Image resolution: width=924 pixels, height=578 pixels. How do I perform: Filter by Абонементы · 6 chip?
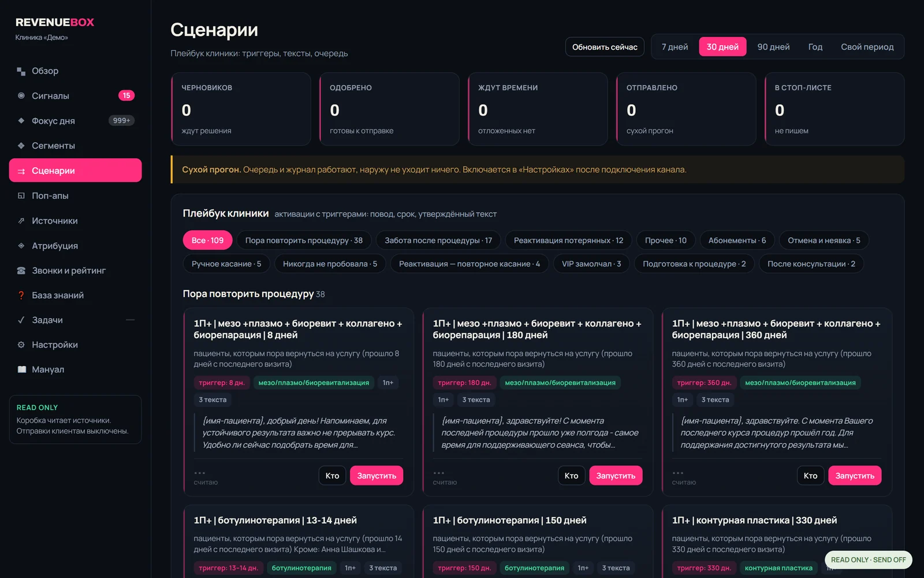click(737, 240)
